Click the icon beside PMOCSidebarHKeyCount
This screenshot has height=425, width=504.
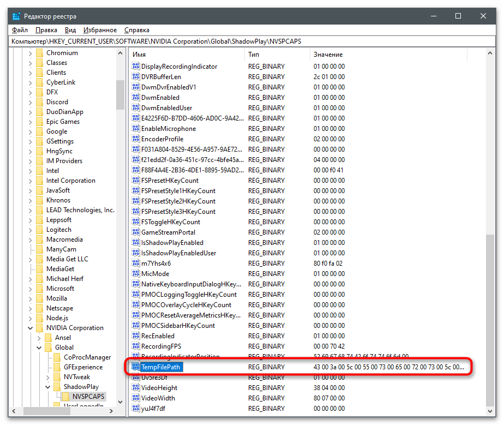click(x=136, y=325)
